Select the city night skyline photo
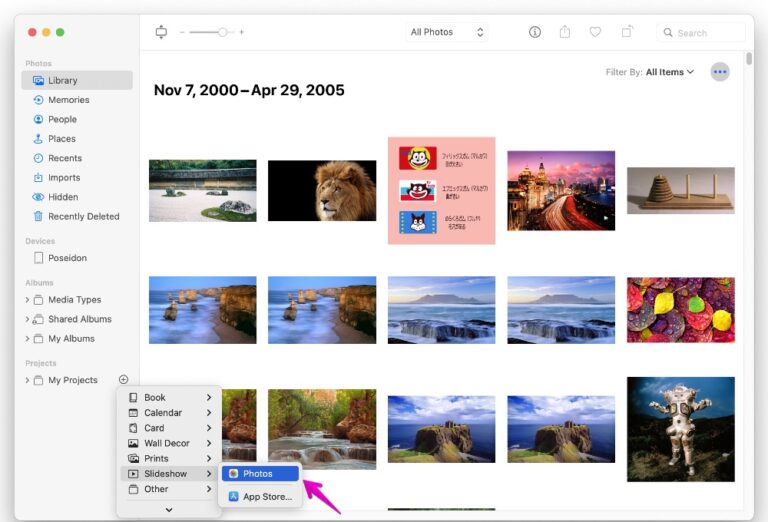Screen dimensions: 768x522 pyautogui.click(x=561, y=190)
